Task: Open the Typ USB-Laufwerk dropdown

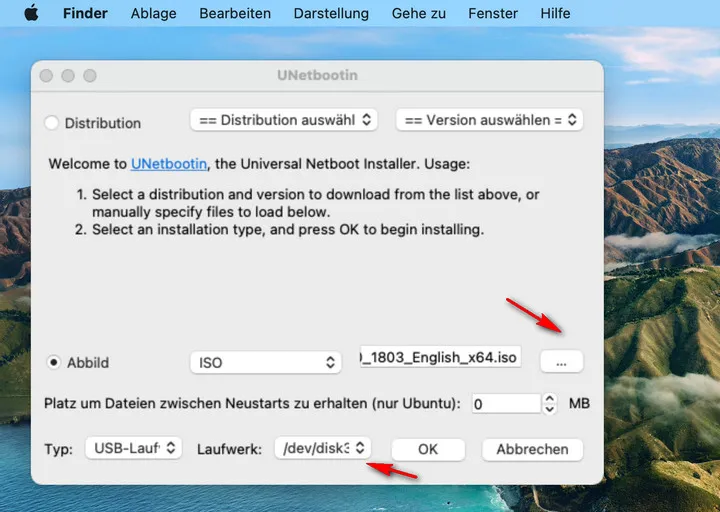Action: [x=133, y=448]
